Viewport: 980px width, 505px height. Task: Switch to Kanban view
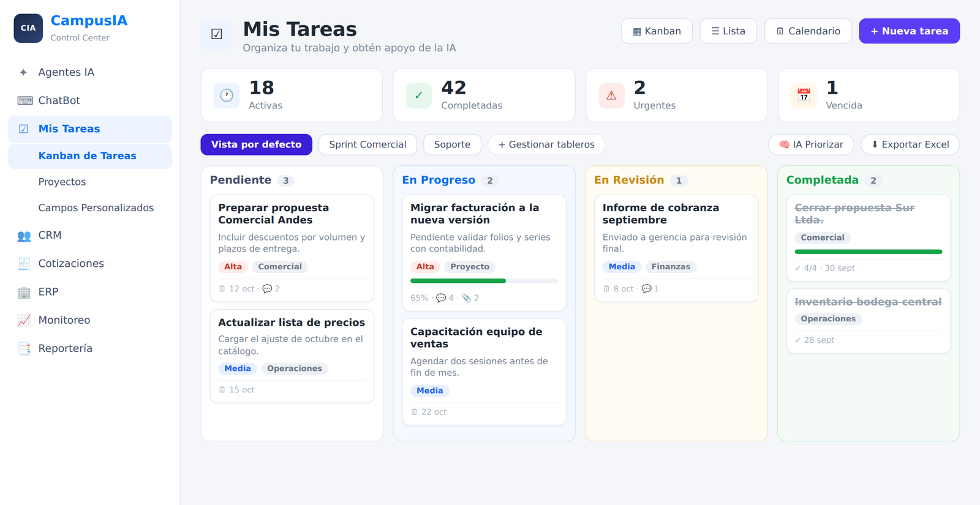pyautogui.click(x=657, y=31)
